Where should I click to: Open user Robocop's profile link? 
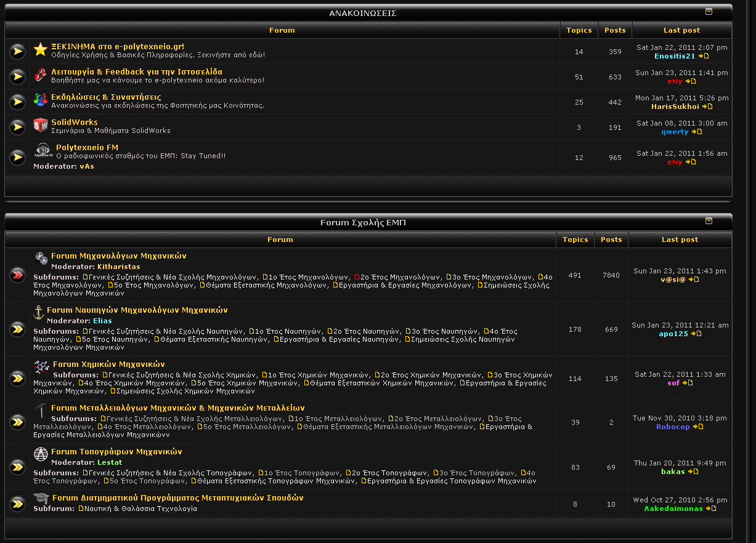tap(673, 427)
